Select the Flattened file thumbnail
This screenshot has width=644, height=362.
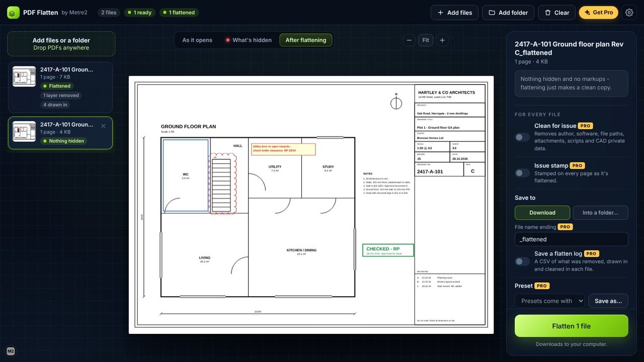(x=24, y=76)
